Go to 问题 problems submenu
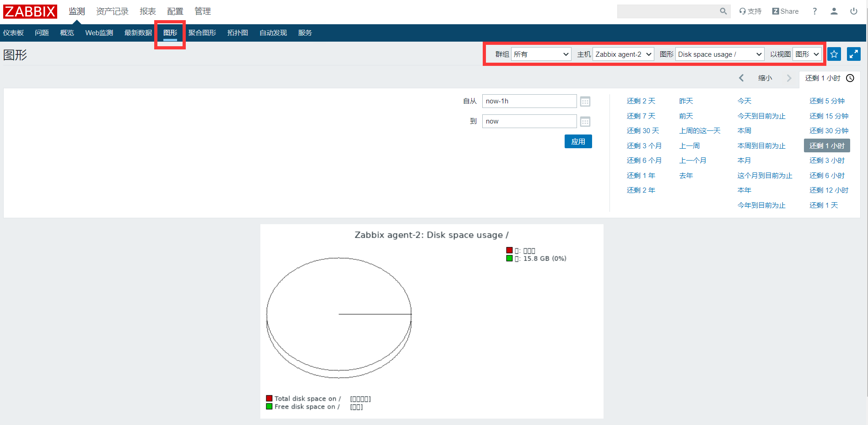This screenshot has height=425, width=868. (x=42, y=33)
